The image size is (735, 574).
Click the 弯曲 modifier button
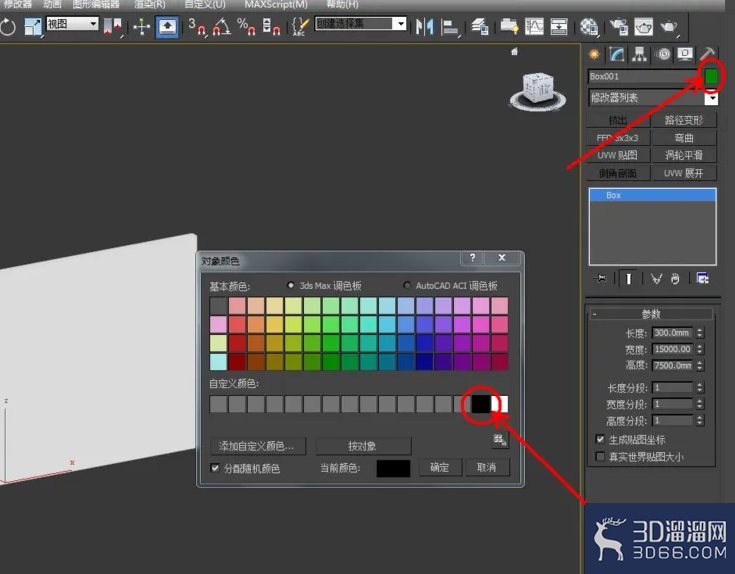click(x=684, y=138)
